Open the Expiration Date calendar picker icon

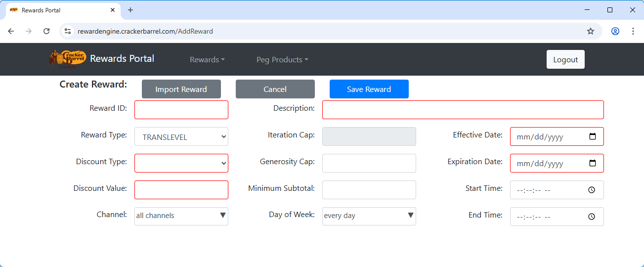[593, 164]
